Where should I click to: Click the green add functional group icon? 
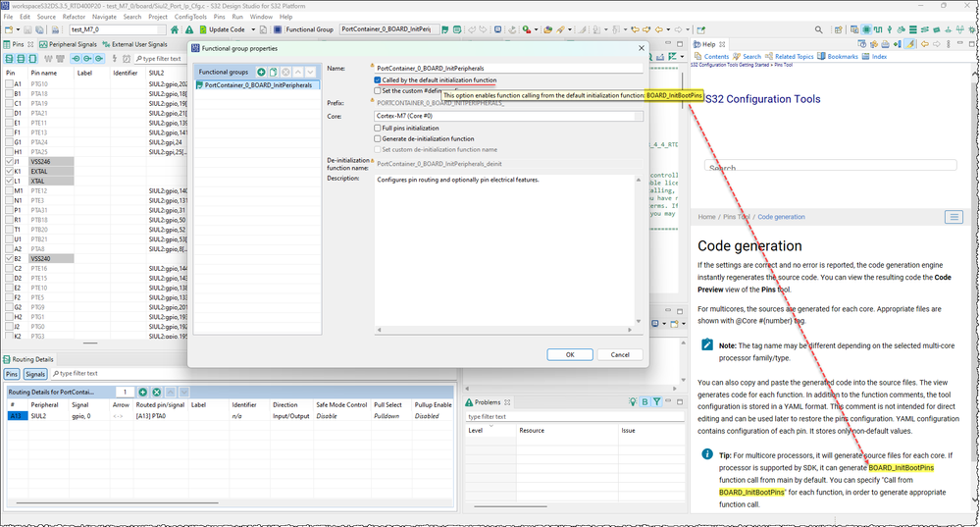pos(261,73)
